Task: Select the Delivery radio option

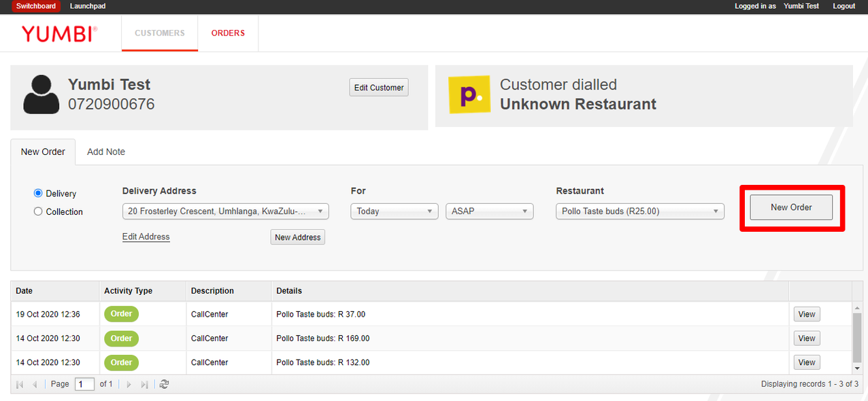Action: pos(38,194)
